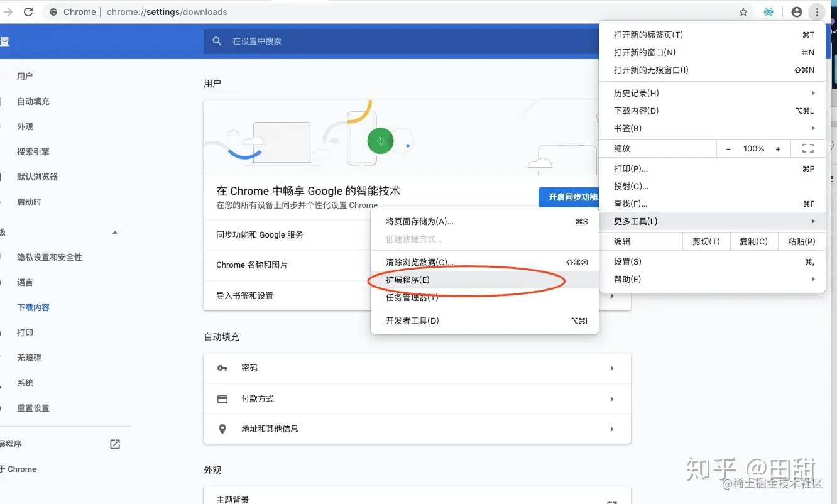Select 清除浏览数据(C)... submenu item

[x=484, y=262]
